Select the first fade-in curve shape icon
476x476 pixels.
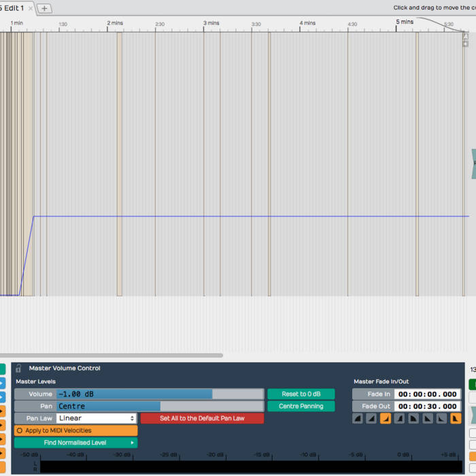[x=358, y=418]
